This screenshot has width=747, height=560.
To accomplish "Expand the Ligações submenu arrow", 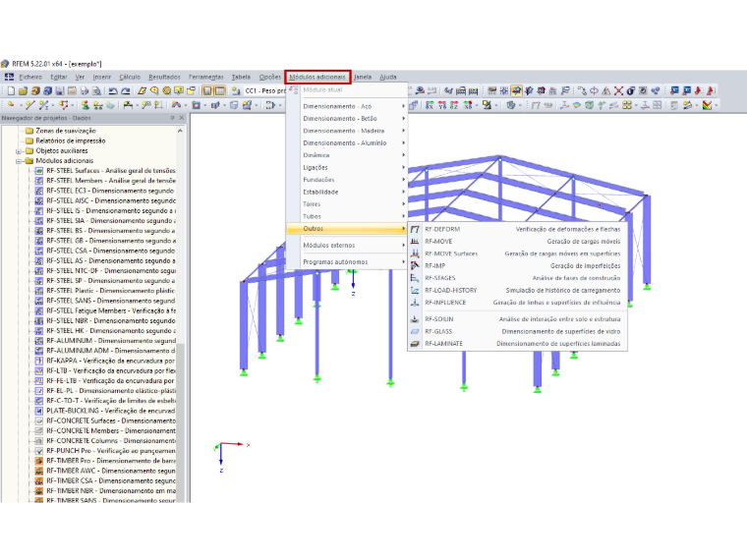I will (403, 167).
